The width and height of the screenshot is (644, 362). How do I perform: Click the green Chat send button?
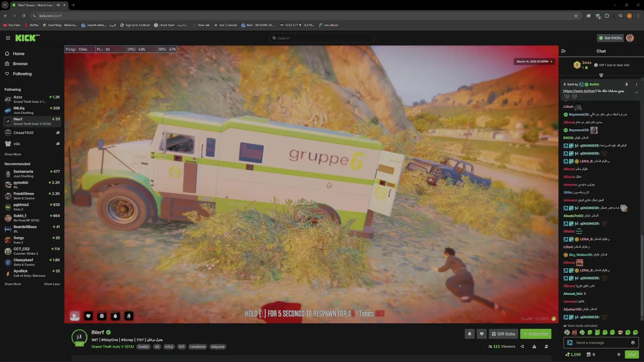[631, 354]
